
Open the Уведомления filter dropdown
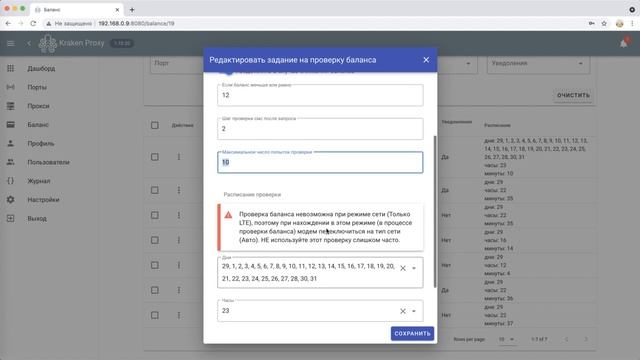point(538,64)
